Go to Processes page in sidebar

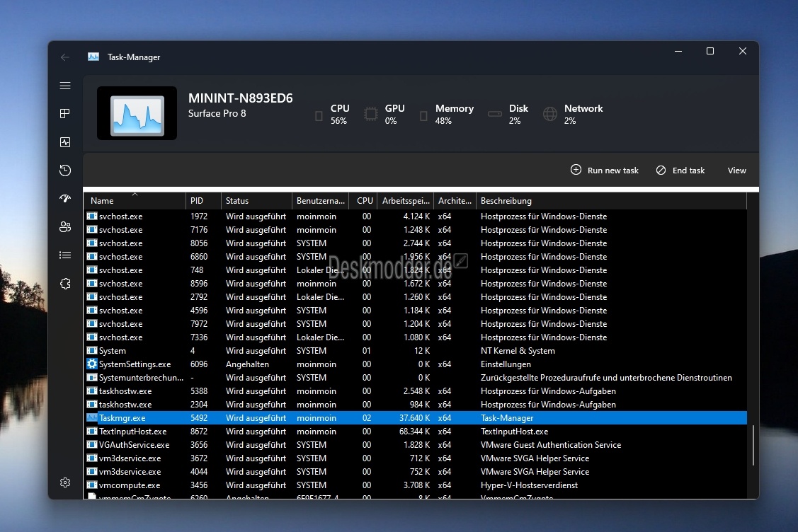tap(65, 113)
